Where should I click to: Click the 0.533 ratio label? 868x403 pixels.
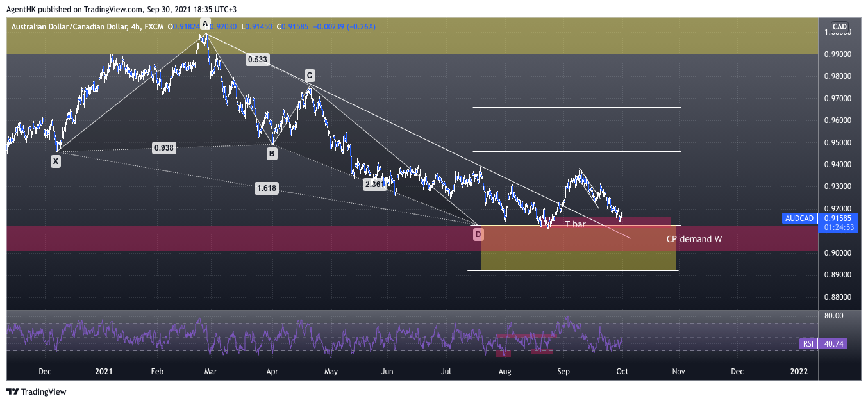click(x=258, y=60)
